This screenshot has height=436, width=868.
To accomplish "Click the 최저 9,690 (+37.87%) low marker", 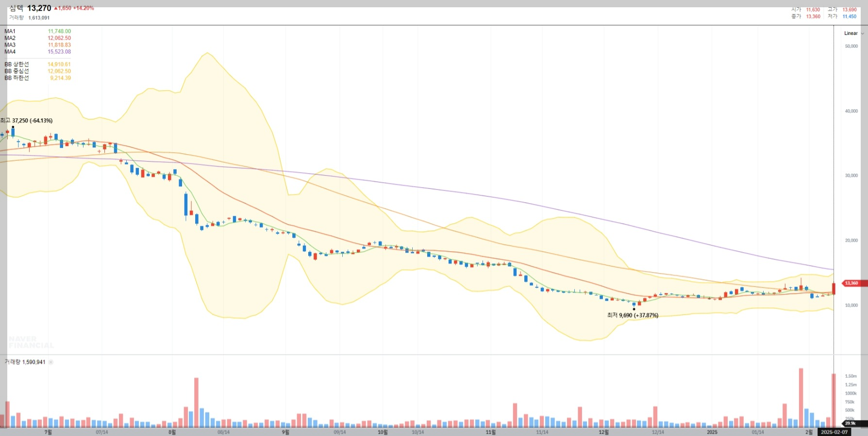I will click(633, 315).
